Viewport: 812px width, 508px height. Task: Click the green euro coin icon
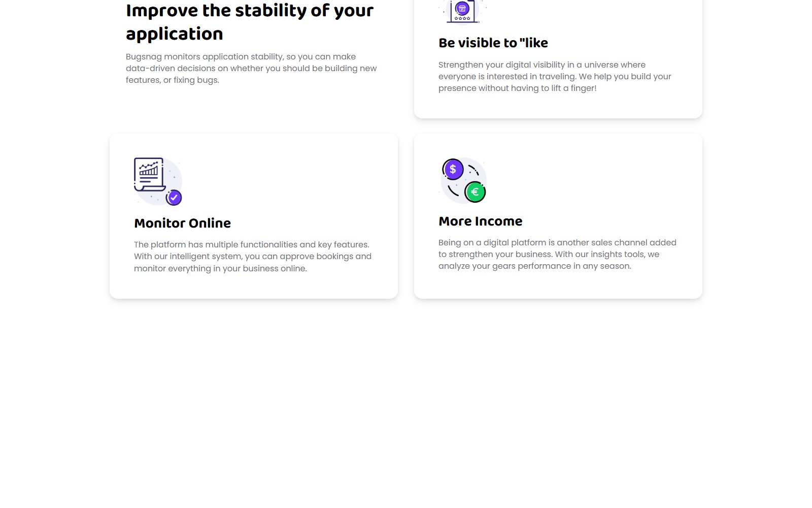tap(475, 192)
